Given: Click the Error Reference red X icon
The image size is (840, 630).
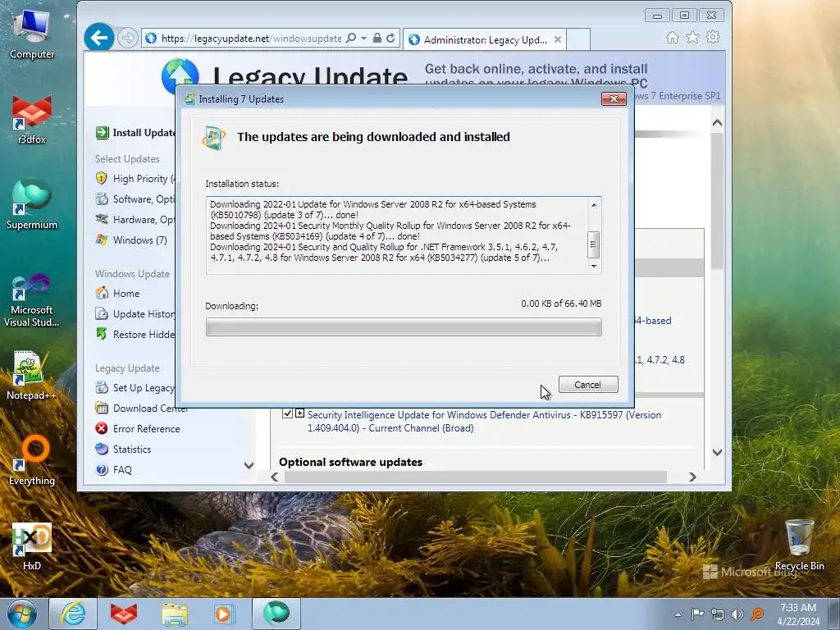Looking at the screenshot, I should tap(101, 428).
